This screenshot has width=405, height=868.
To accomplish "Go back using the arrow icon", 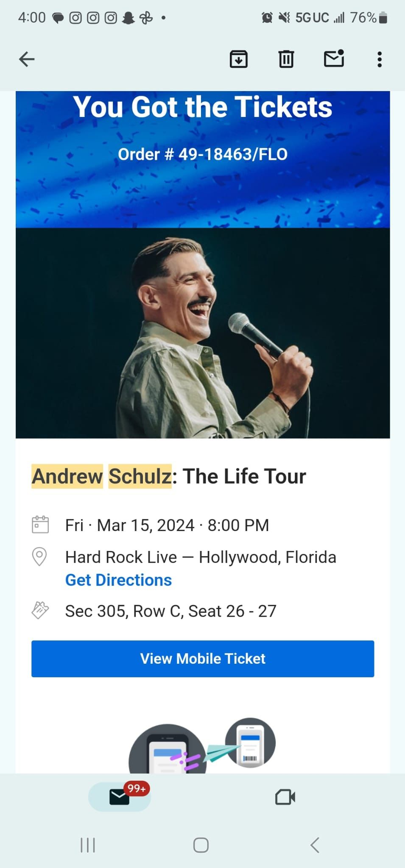I will 27,59.
